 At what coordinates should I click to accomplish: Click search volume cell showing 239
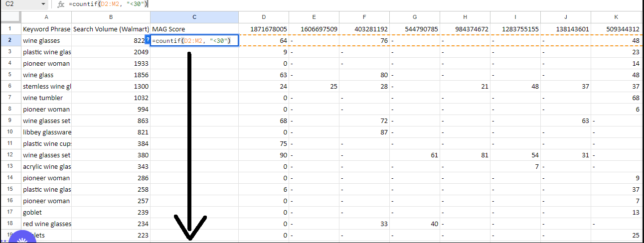click(111, 212)
